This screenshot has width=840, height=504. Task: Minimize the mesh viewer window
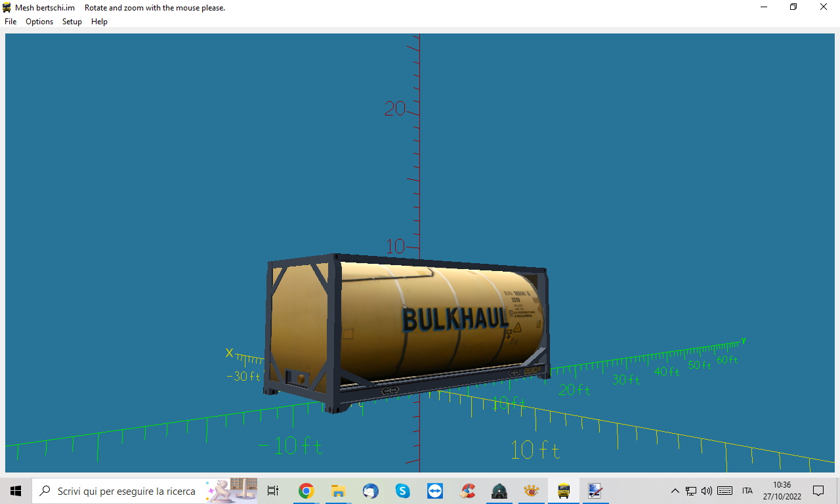point(764,7)
